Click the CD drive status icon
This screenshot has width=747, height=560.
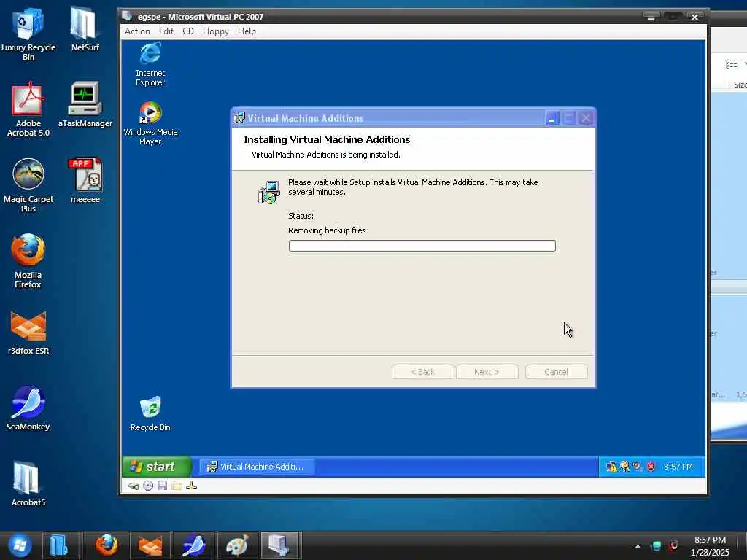click(x=148, y=486)
